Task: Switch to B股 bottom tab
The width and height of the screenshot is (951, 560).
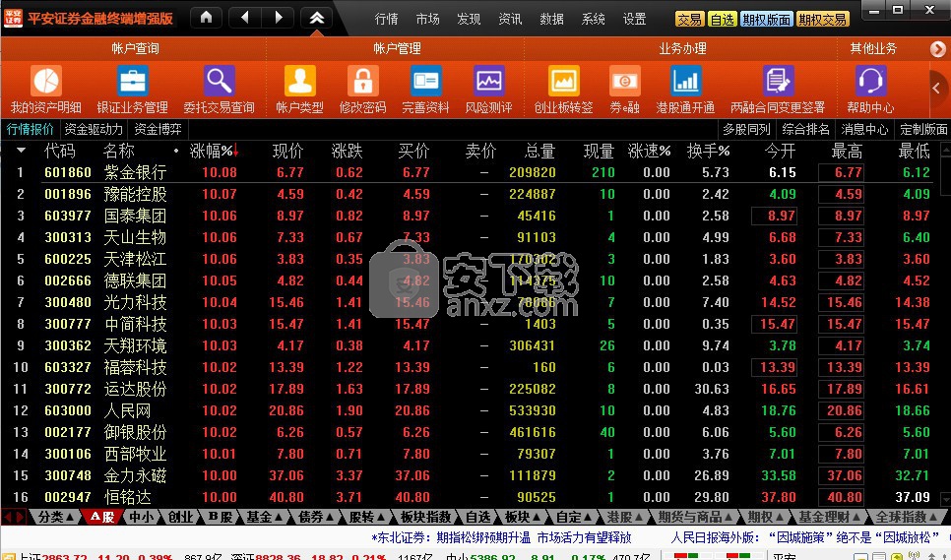Action: point(221,517)
